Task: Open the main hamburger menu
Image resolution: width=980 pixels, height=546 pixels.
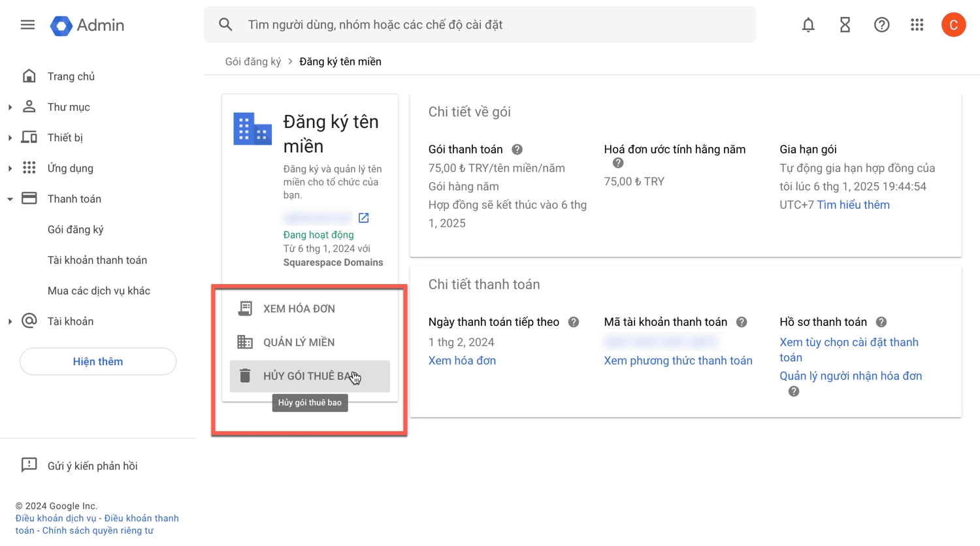Action: click(x=27, y=25)
